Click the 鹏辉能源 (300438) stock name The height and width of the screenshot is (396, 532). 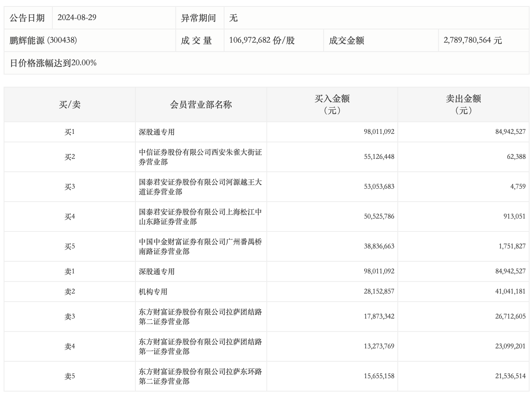(43, 40)
